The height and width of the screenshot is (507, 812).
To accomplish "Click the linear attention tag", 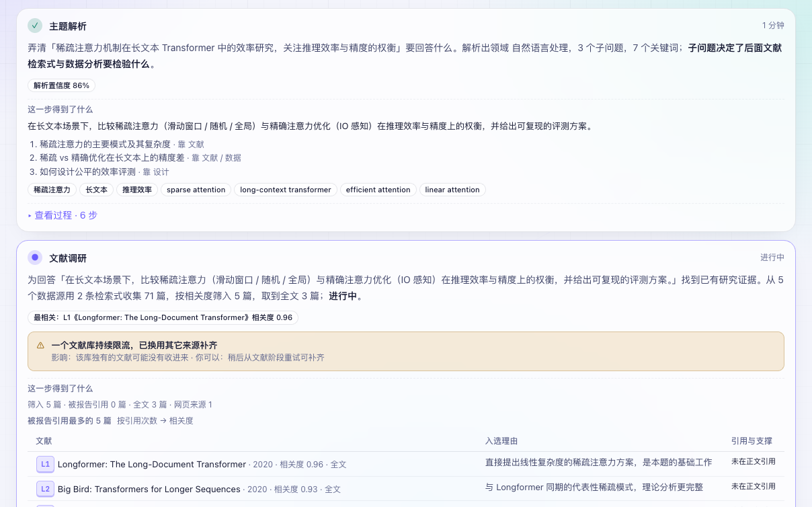I will click(x=452, y=190).
